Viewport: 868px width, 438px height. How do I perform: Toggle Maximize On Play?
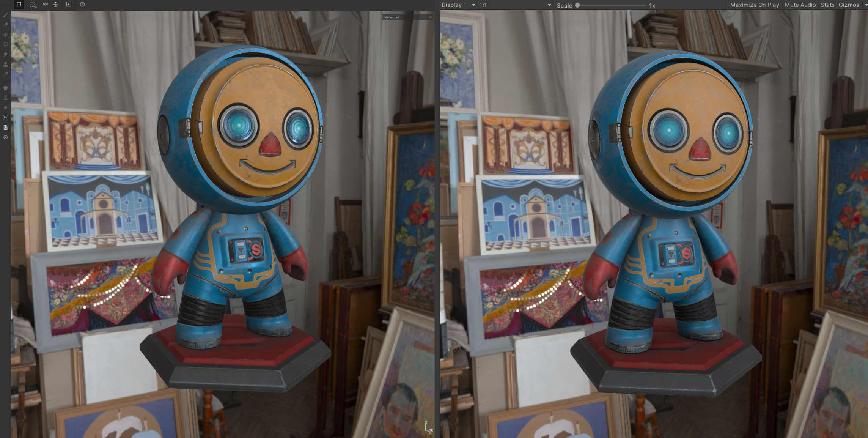pos(755,5)
